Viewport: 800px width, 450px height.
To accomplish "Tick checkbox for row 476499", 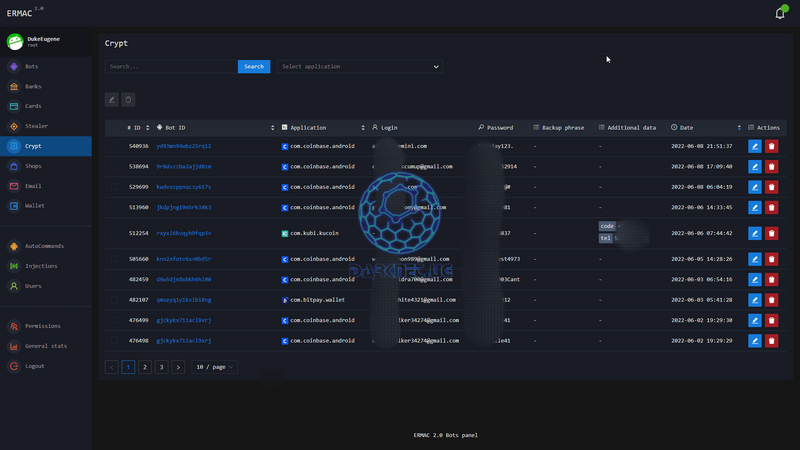I will point(115,320).
